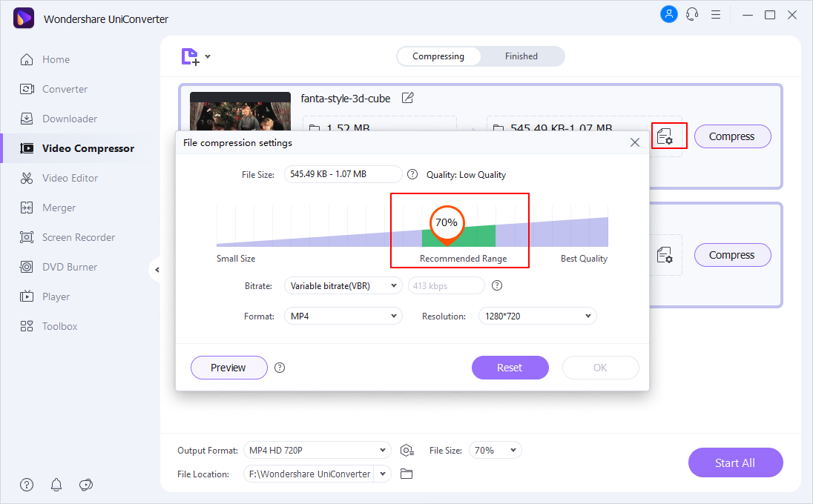Click the Merger sidebar icon
The width and height of the screenshot is (813, 504).
[x=27, y=208]
